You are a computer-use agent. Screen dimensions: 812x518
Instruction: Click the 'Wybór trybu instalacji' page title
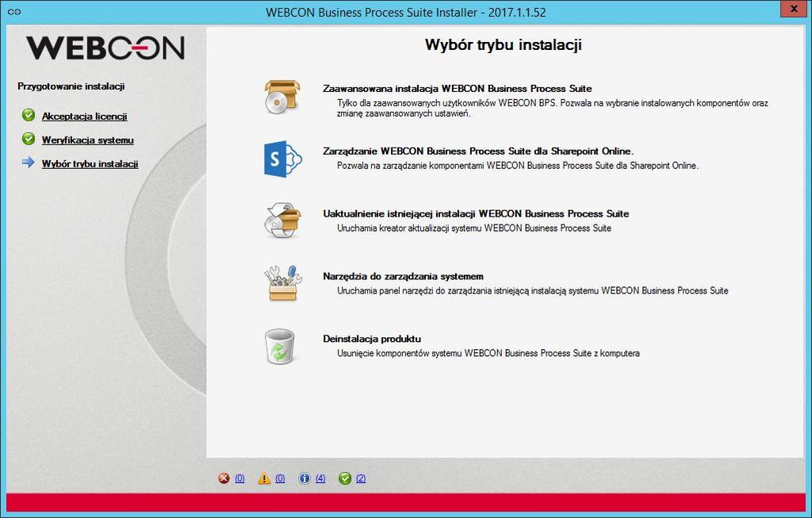click(504, 44)
